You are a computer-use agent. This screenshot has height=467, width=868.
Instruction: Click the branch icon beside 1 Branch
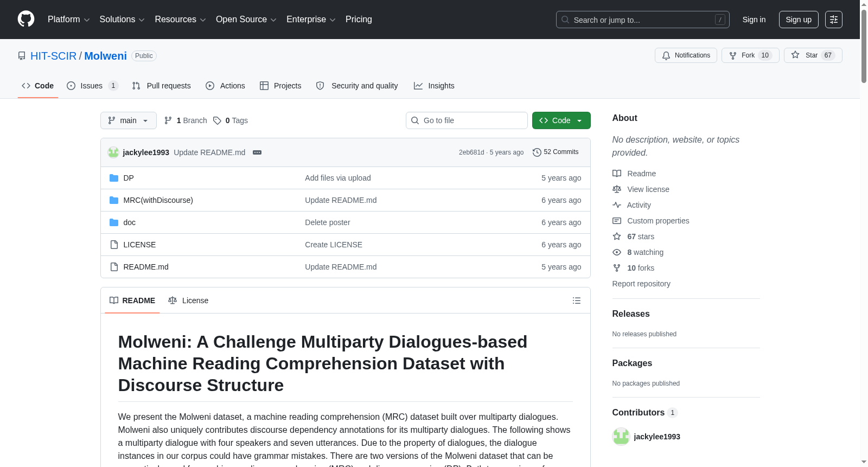point(168,120)
